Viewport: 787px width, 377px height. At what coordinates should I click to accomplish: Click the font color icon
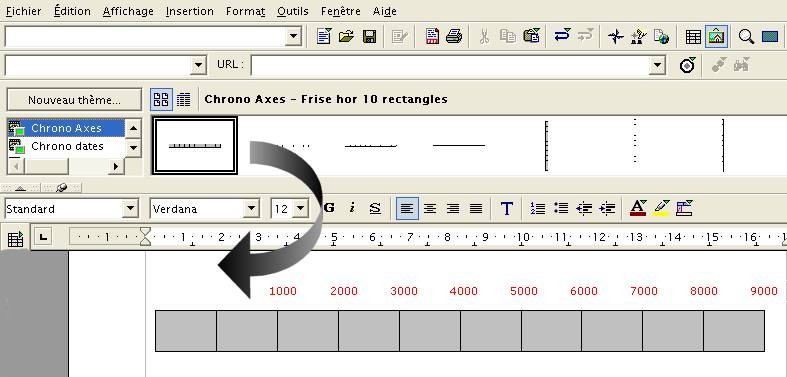pyautogui.click(x=638, y=208)
